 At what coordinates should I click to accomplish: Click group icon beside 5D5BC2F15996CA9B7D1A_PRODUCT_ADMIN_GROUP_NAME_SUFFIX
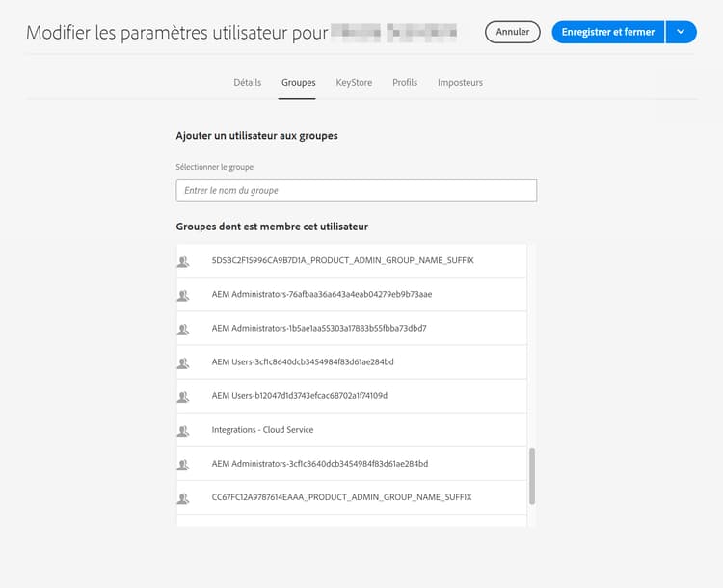point(183,261)
